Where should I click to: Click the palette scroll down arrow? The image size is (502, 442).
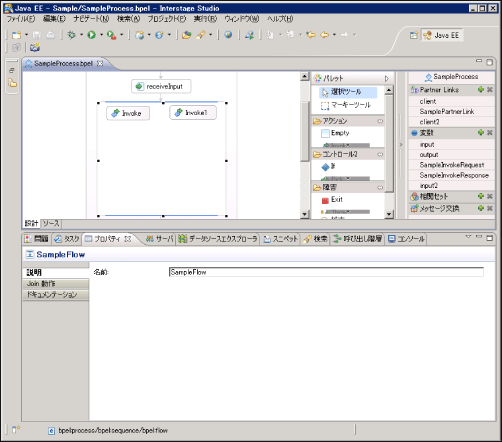pos(389,214)
